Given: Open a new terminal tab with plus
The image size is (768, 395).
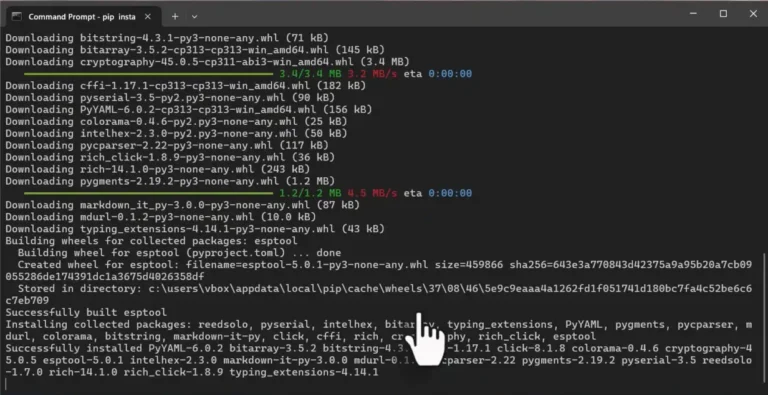Looking at the screenshot, I should [x=175, y=17].
